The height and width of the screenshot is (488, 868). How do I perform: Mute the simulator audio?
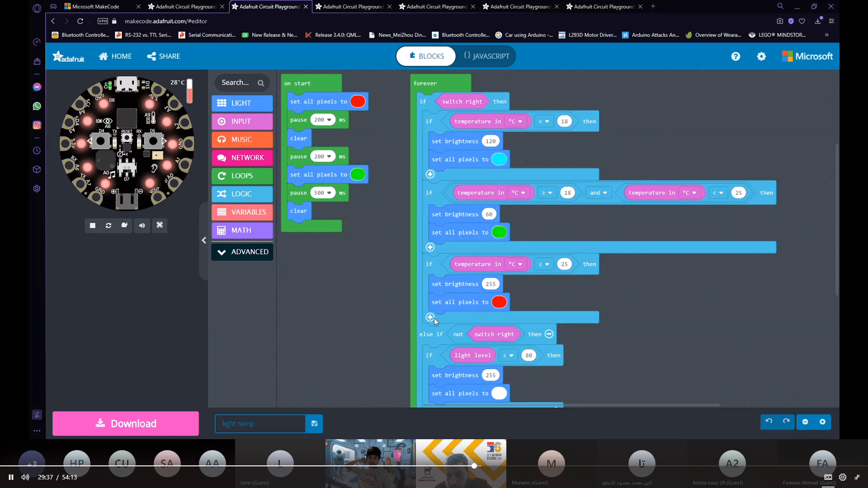142,225
